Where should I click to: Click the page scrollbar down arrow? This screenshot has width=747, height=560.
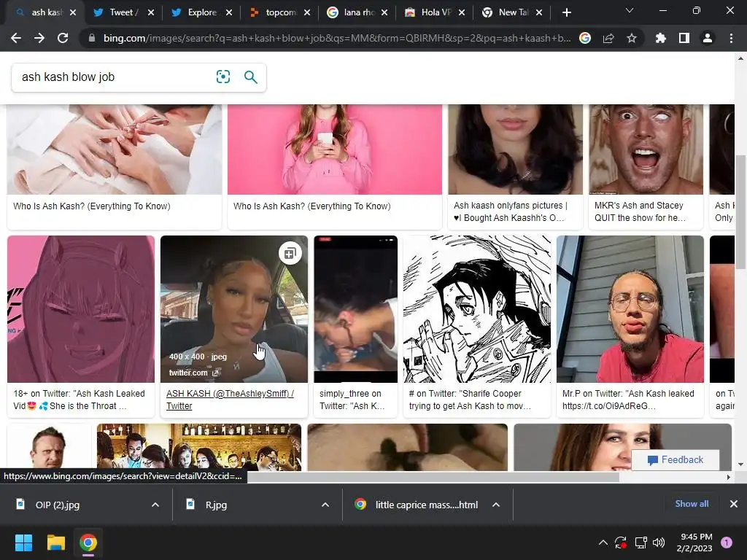tap(741, 464)
